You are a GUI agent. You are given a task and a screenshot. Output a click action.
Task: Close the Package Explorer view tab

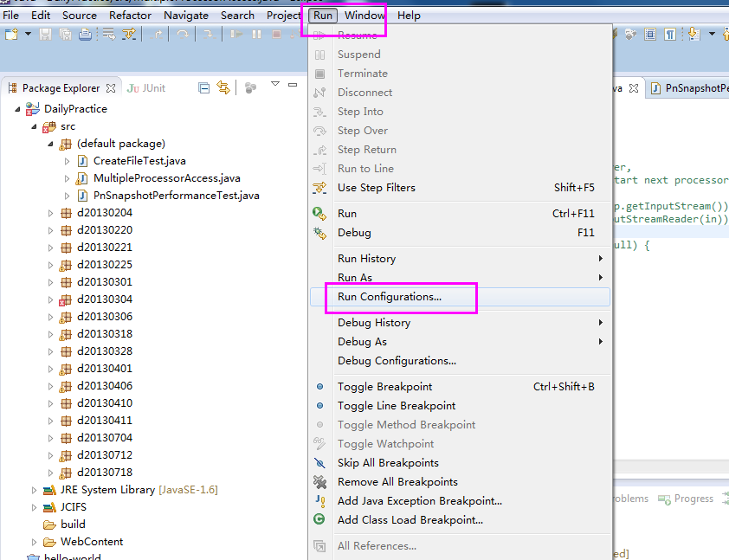111,87
